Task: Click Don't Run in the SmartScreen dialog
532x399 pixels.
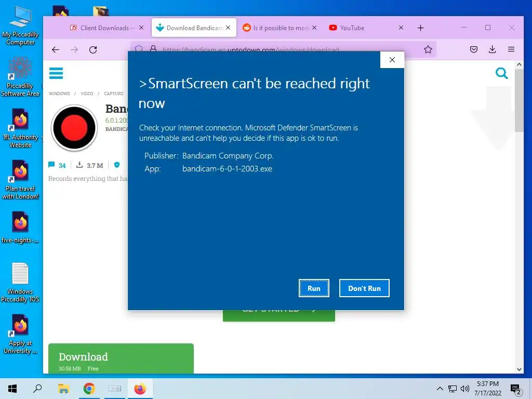Action: click(364, 288)
